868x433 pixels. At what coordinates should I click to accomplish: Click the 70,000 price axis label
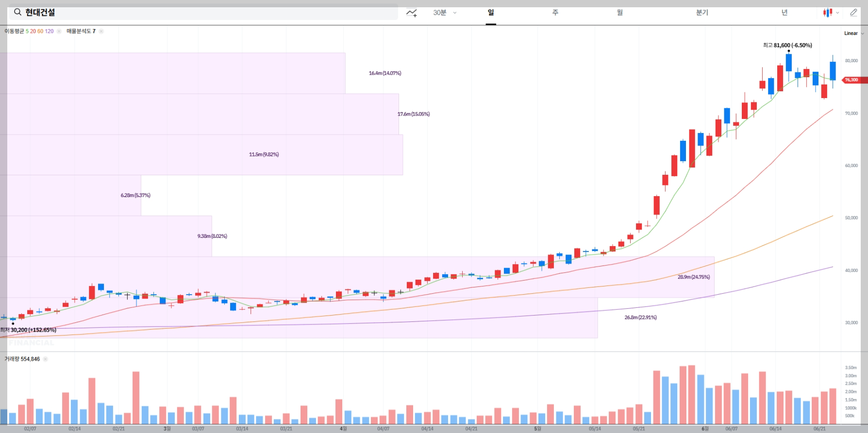(851, 113)
